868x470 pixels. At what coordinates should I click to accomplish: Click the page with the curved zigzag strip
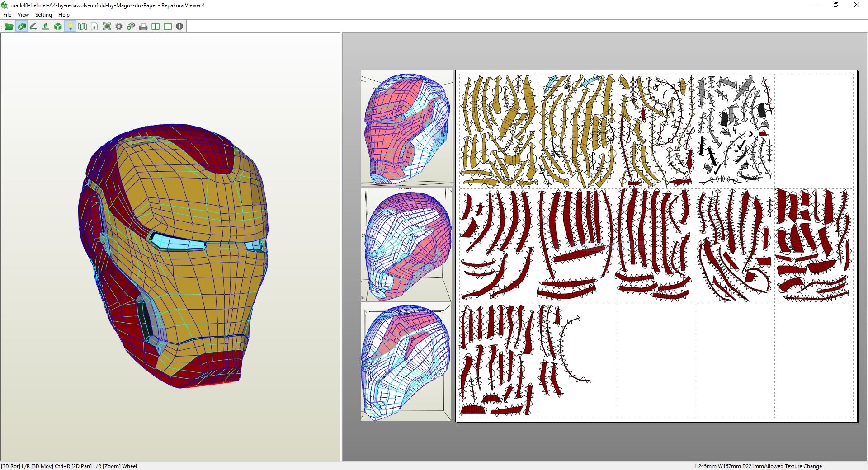577,360
